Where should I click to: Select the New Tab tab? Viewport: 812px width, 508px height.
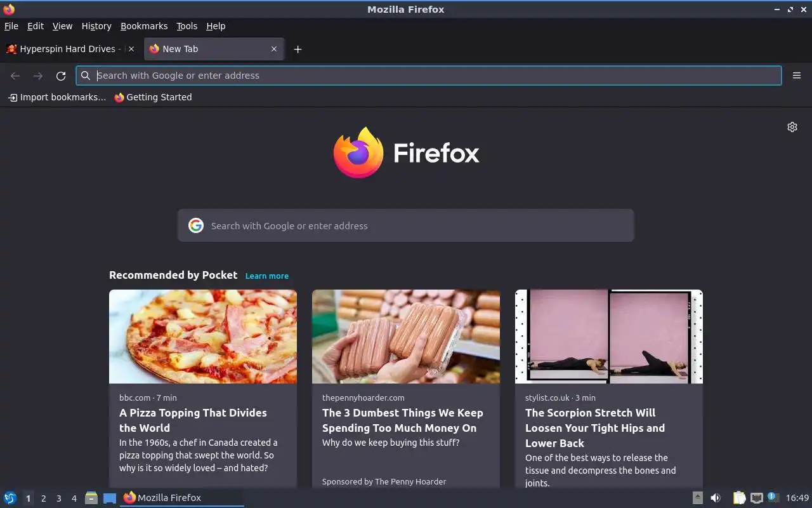[214, 49]
